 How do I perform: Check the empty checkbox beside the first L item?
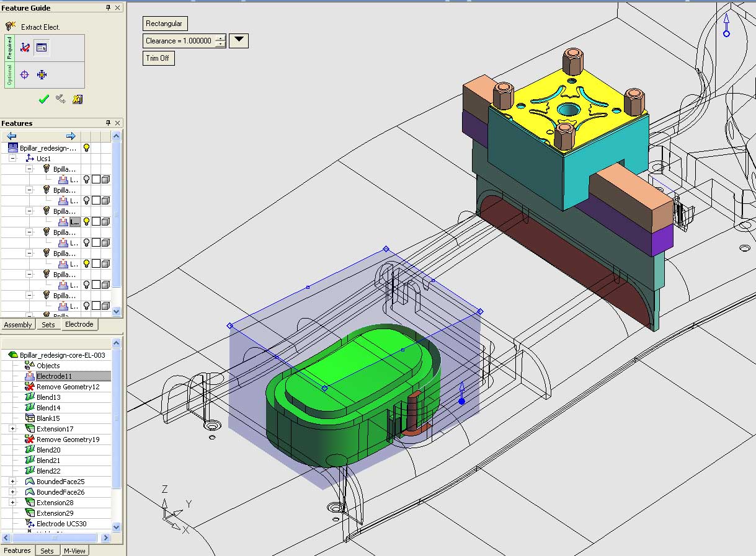pyautogui.click(x=96, y=180)
